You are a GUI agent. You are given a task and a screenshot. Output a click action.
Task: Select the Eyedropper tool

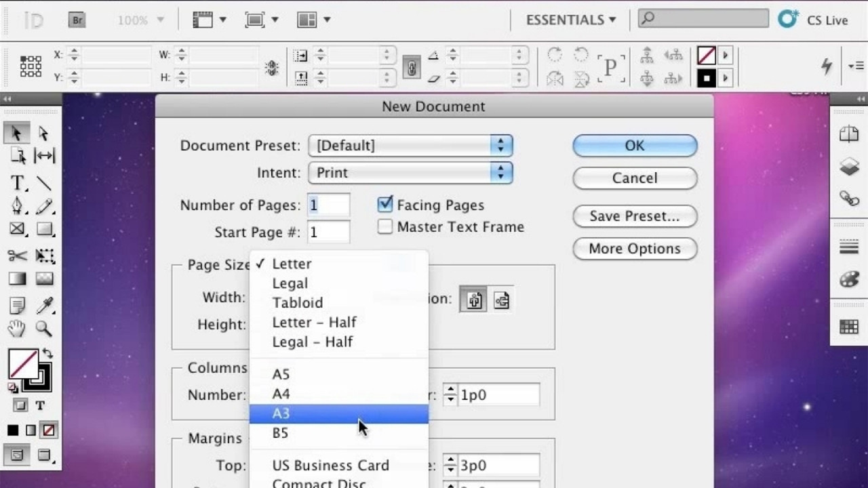pyautogui.click(x=45, y=305)
